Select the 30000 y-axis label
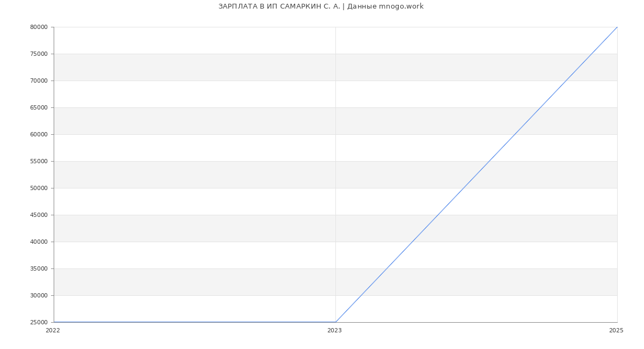The height and width of the screenshot is (349, 644). point(39,296)
